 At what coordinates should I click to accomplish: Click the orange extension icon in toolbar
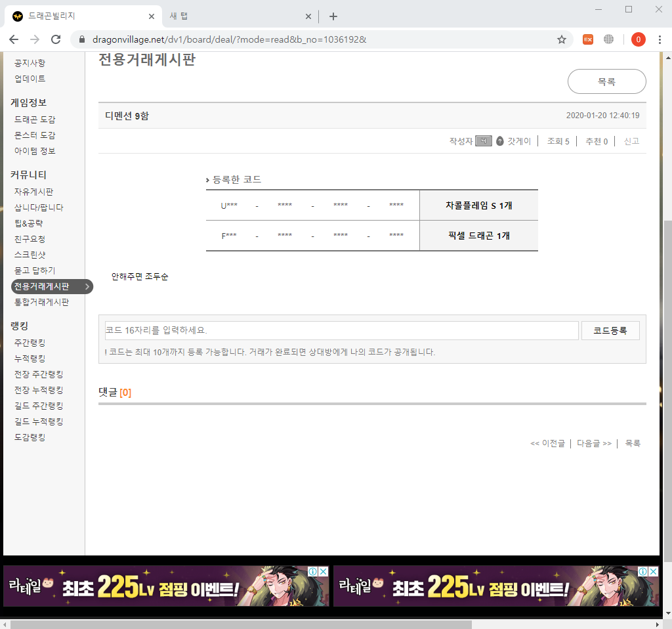pyautogui.click(x=588, y=39)
